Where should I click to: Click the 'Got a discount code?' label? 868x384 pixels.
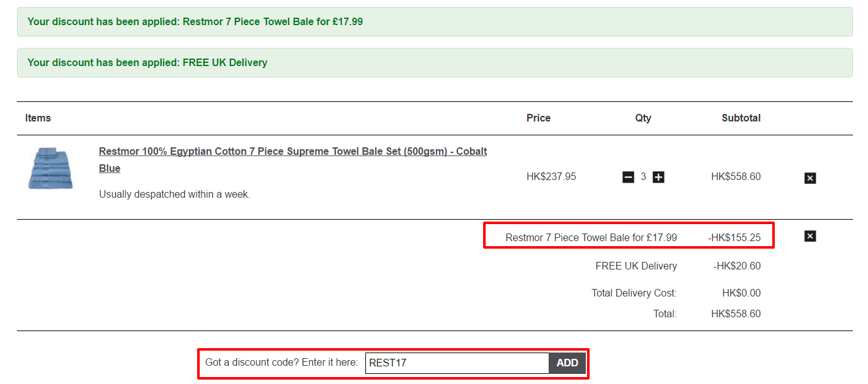(281, 363)
